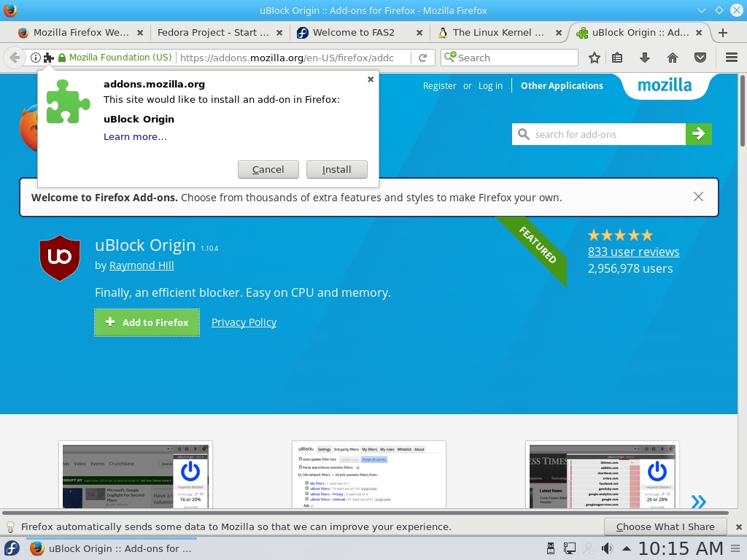Click the lightbulb icon in notification bar
This screenshot has height=560, width=747.
click(10, 527)
